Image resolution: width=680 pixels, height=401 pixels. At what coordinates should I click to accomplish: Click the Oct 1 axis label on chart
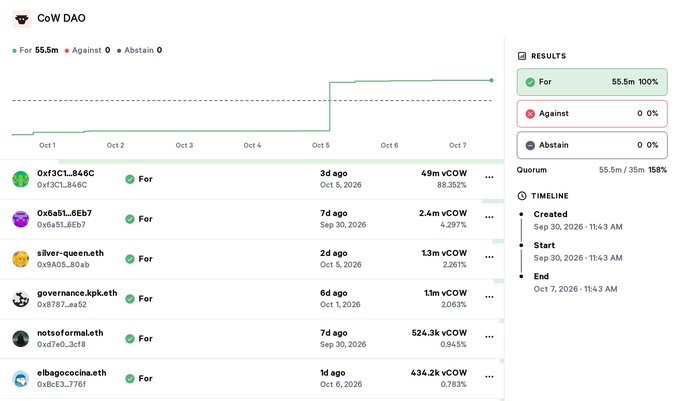[47, 145]
